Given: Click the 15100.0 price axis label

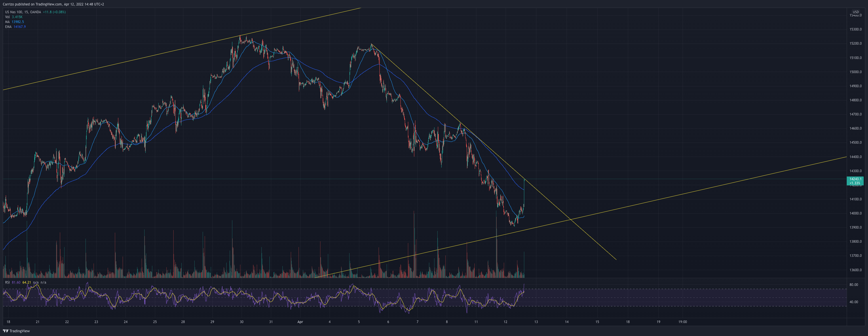Looking at the screenshot, I should coord(856,58).
